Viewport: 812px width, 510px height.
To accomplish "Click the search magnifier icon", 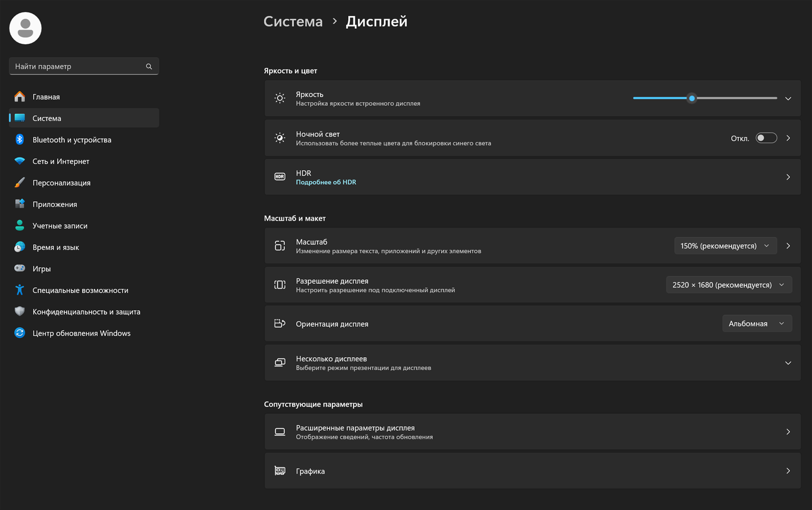I will [149, 66].
